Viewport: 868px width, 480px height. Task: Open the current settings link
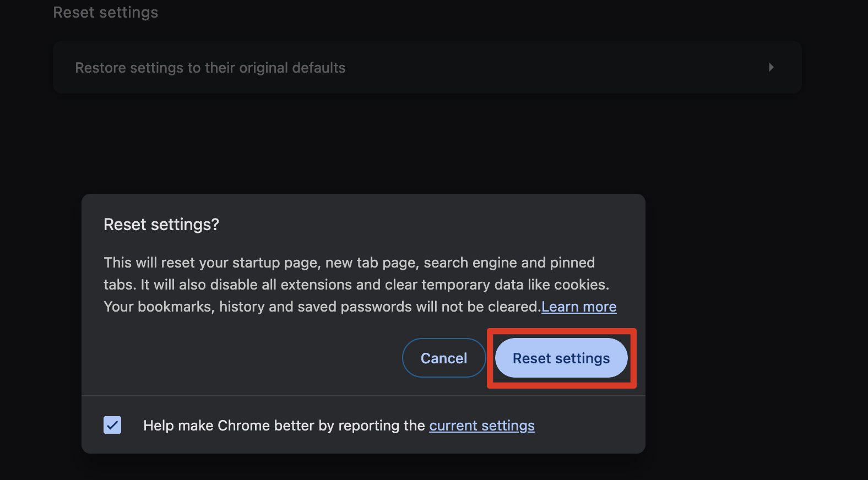click(x=481, y=426)
